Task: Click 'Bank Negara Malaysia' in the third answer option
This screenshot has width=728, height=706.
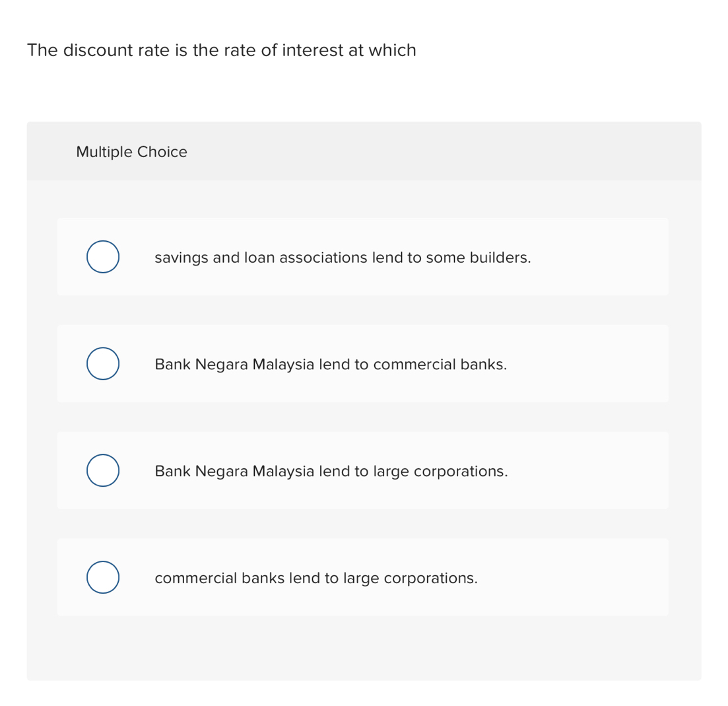Action: [x=234, y=472]
